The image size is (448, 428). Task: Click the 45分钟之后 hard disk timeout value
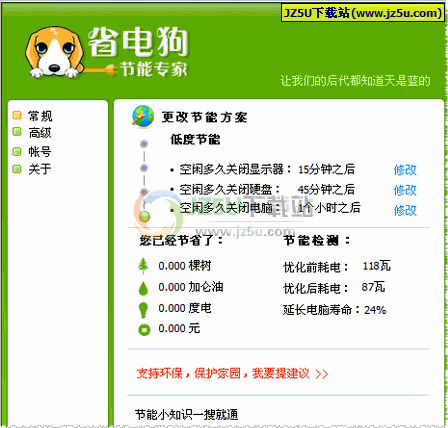tap(326, 190)
